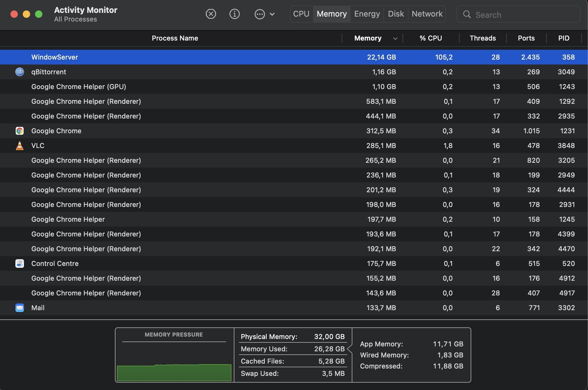Click the Compressed 11,88 GB value
588x390 pixels.
coord(448,366)
